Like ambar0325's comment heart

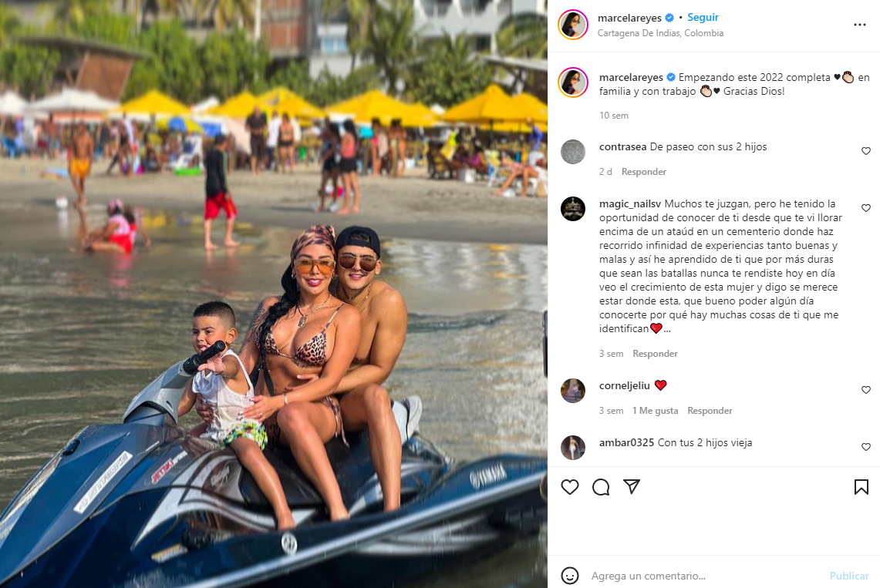pos(866,447)
